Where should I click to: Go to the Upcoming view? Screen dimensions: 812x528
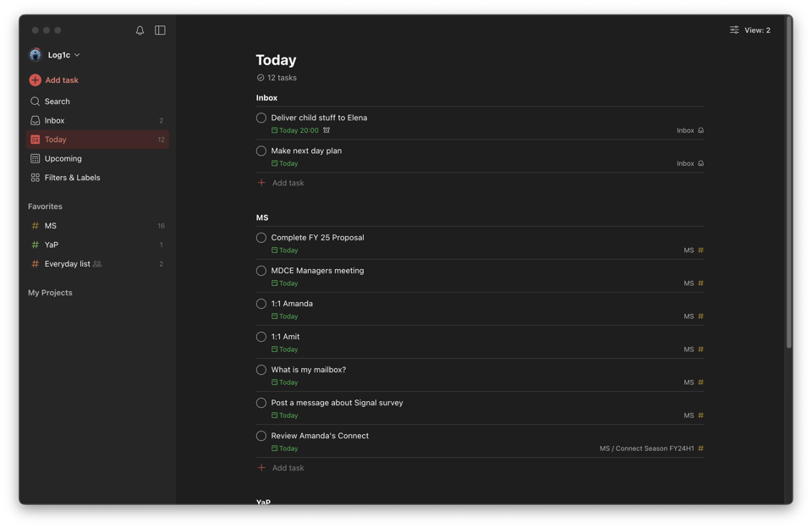point(63,159)
